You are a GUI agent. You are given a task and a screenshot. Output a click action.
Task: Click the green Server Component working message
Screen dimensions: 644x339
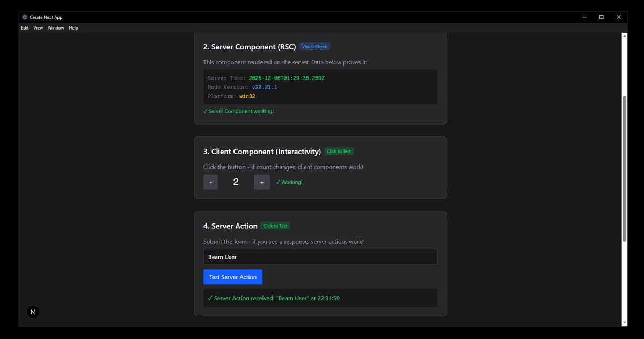tap(238, 111)
